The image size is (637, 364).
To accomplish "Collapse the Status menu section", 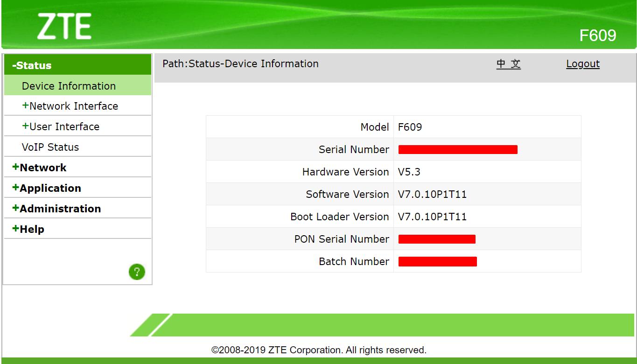I will (x=77, y=65).
